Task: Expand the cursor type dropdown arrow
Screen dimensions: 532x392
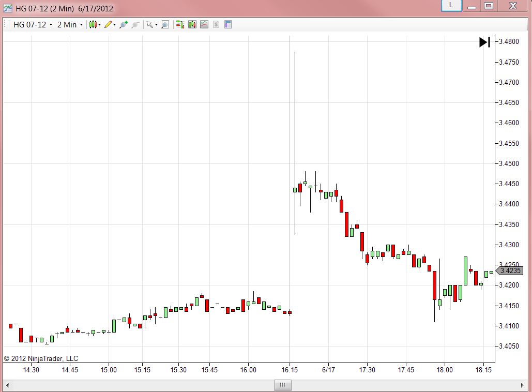Action: click(156, 25)
